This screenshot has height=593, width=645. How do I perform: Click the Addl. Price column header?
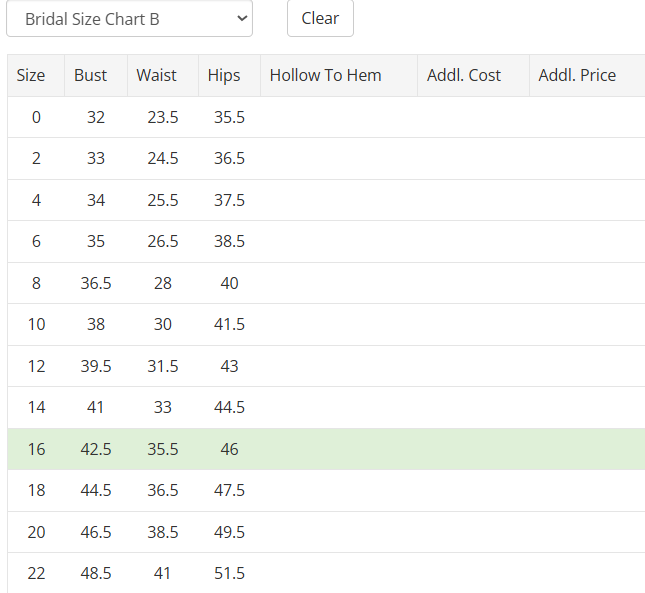coord(587,76)
